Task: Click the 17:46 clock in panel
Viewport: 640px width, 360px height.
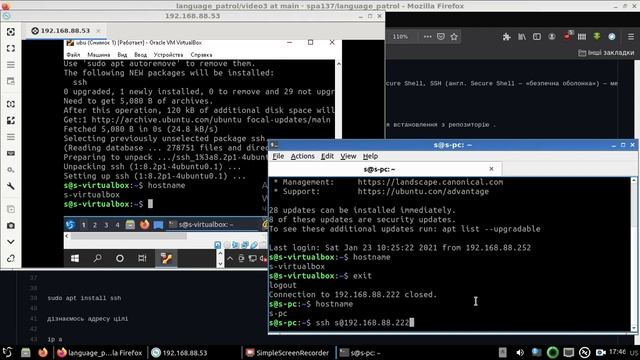Action: [x=617, y=351]
